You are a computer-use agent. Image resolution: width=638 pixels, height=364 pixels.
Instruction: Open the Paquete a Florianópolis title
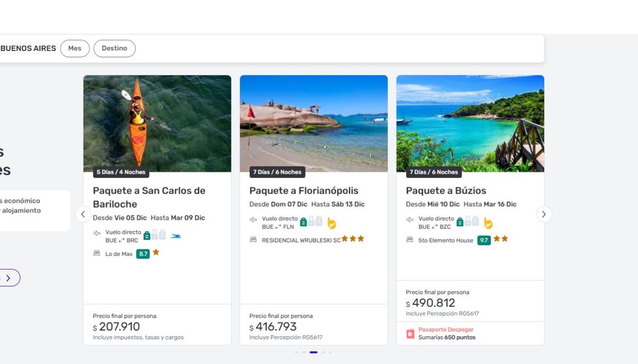pyautogui.click(x=304, y=191)
